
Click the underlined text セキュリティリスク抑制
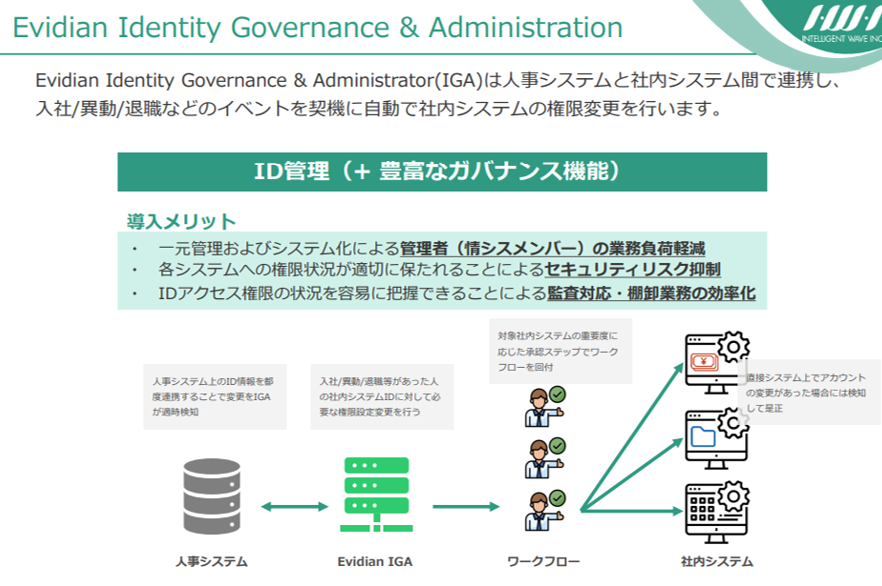pos(633,269)
